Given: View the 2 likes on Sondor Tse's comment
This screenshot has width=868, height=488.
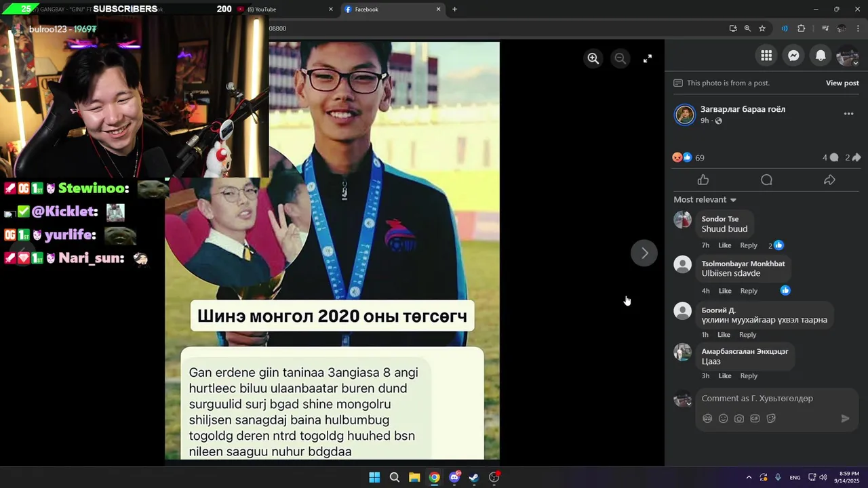Looking at the screenshot, I should [776, 245].
